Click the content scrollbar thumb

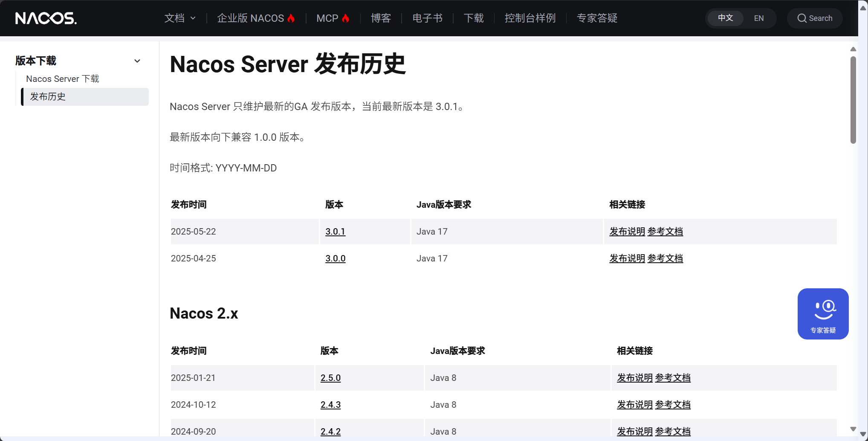pyautogui.click(x=853, y=100)
